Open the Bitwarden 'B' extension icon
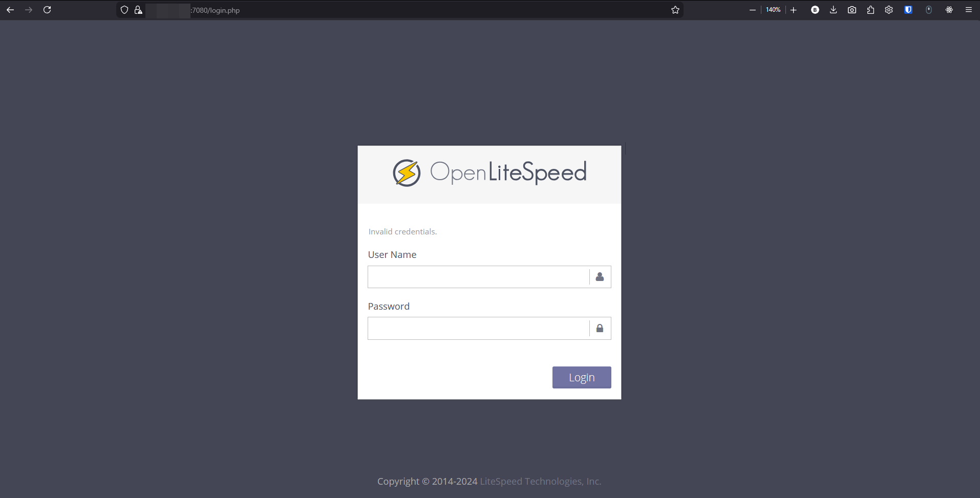Screen dimensions: 980x498 815,10
